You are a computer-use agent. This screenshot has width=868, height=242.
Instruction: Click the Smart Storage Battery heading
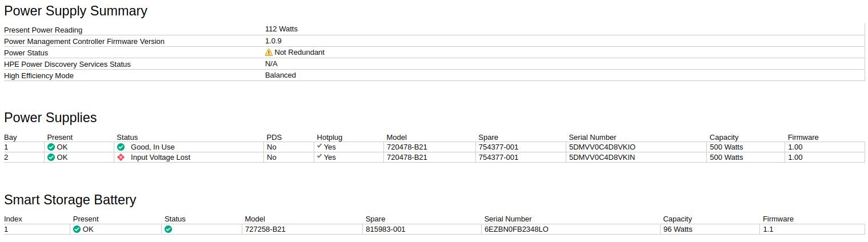click(x=70, y=200)
